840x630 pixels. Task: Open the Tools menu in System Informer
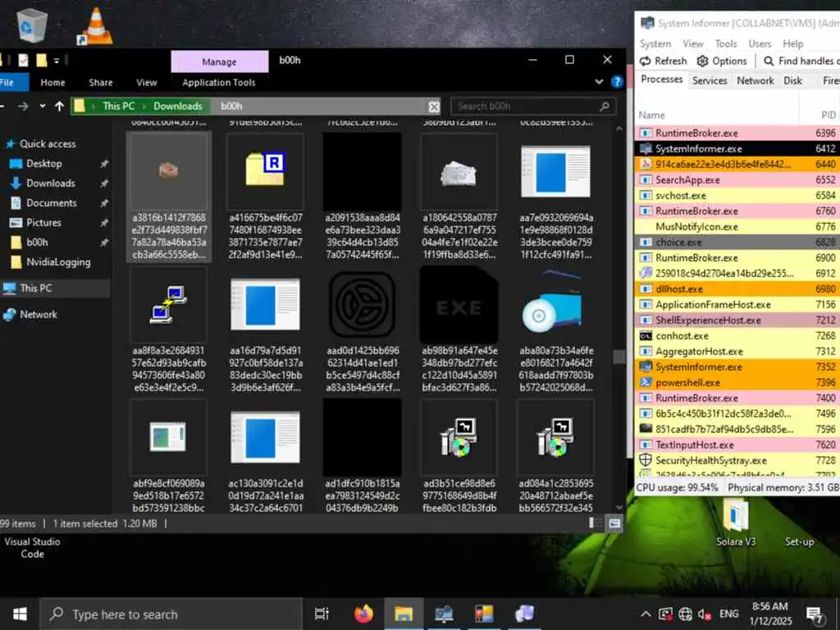point(726,43)
